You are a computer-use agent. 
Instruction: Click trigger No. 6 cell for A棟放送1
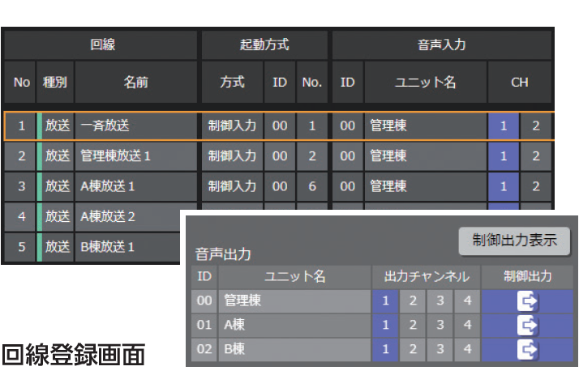pyautogui.click(x=312, y=186)
